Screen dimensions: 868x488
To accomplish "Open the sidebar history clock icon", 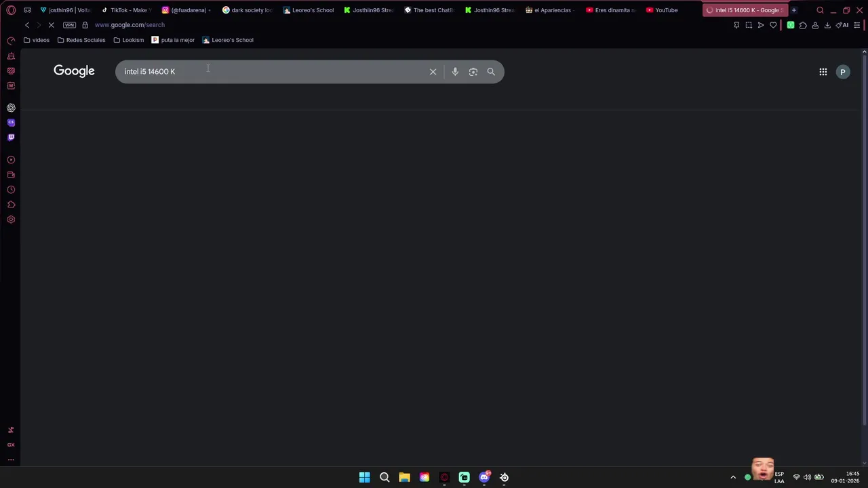I will point(11,190).
